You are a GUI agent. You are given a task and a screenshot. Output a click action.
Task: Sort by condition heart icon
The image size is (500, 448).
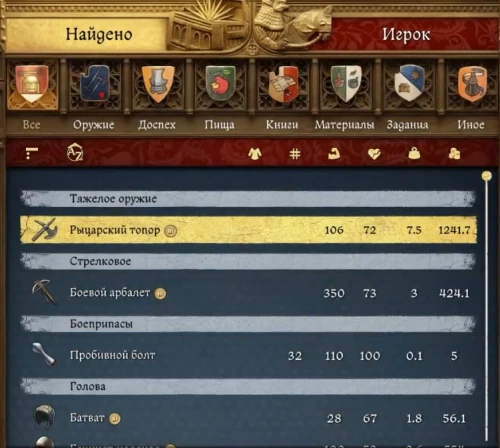click(x=374, y=154)
